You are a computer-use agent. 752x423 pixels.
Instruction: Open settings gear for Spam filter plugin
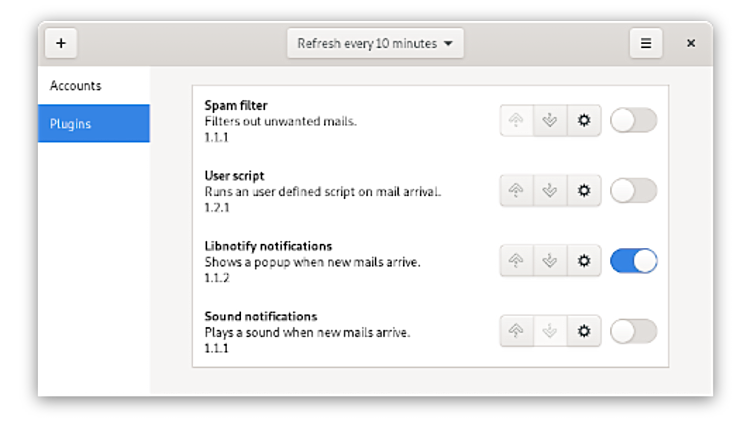[584, 121]
